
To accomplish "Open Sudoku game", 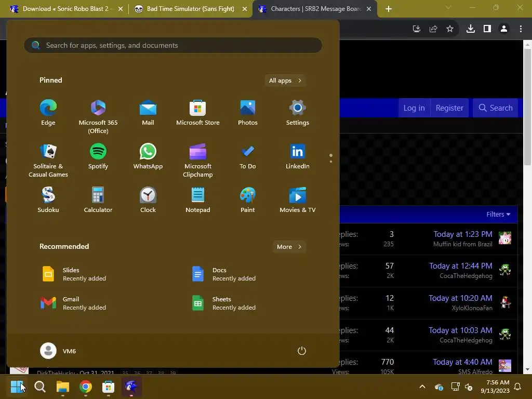I will [x=48, y=201].
